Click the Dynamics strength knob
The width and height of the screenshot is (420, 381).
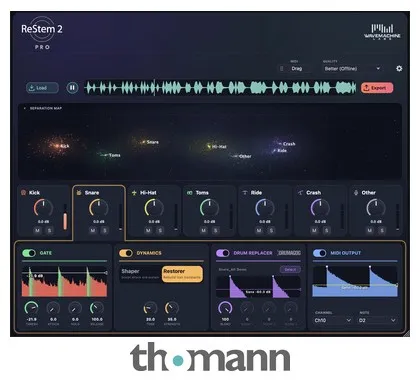point(172,308)
